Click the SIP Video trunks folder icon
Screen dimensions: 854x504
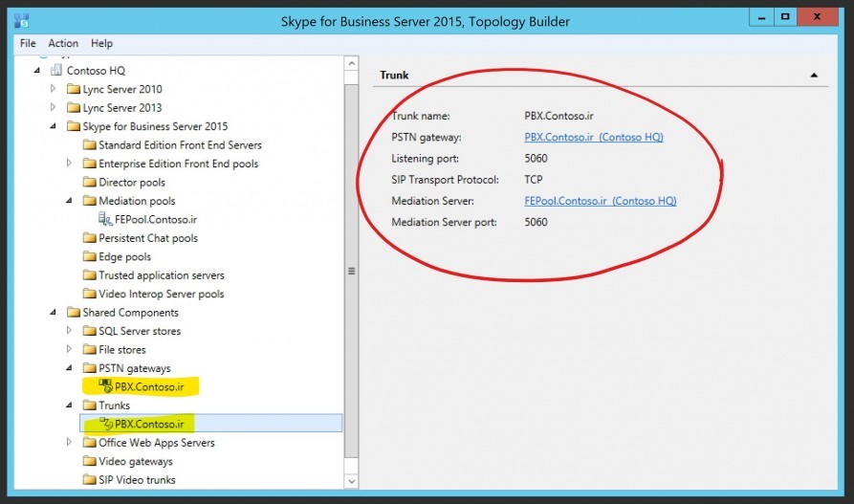pos(89,479)
